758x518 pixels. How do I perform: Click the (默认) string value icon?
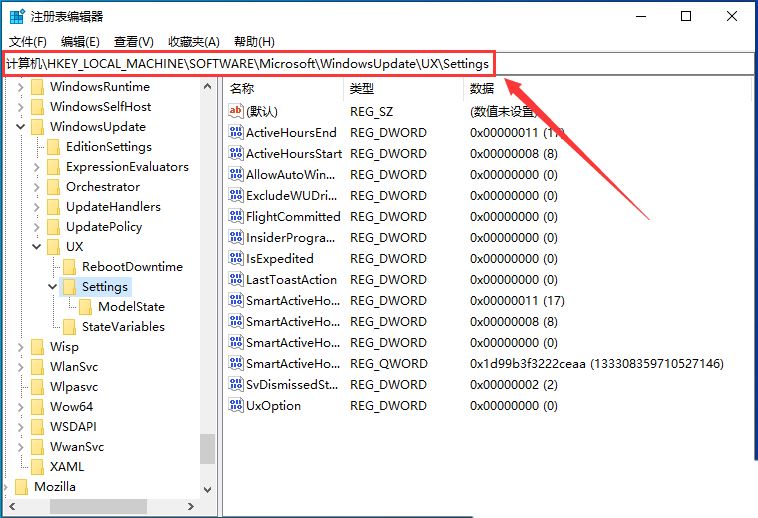(x=235, y=111)
